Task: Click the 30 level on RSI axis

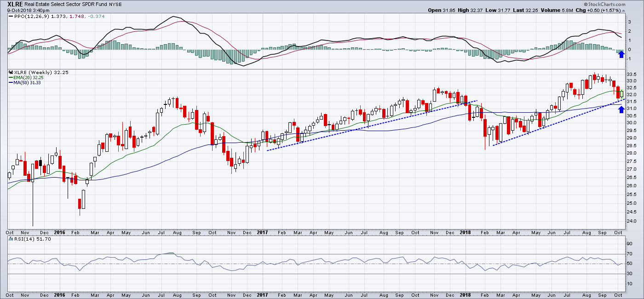Action: pos(630,274)
